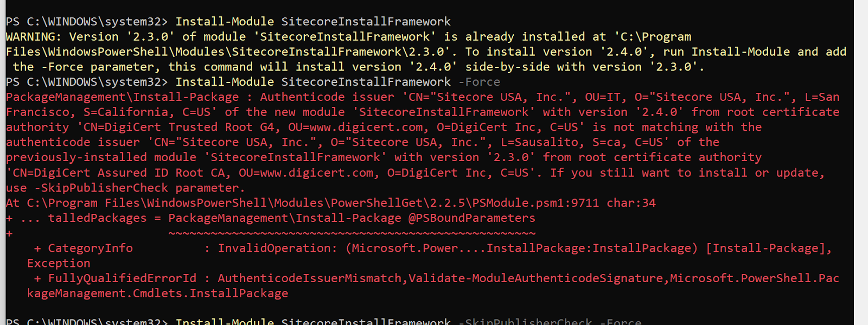Click 'char:34' at end of path line
This screenshot has height=325, width=868.
[631, 203]
